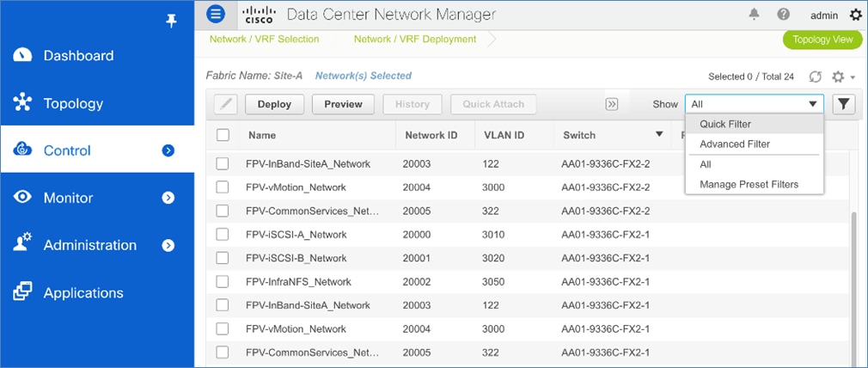The width and height of the screenshot is (868, 368).
Task: Sort by VLAN ID column header
Action: (504, 135)
